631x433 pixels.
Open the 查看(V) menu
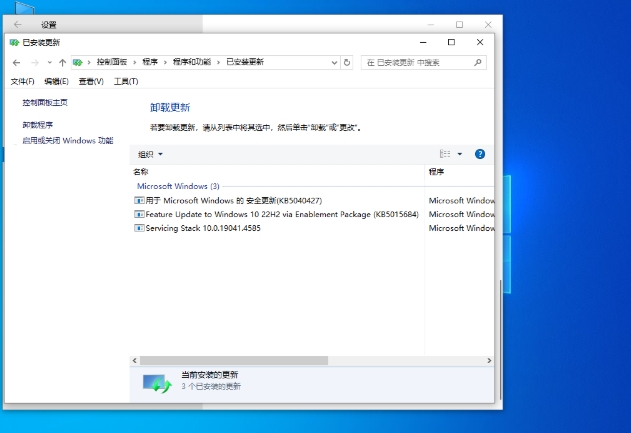[x=91, y=81]
